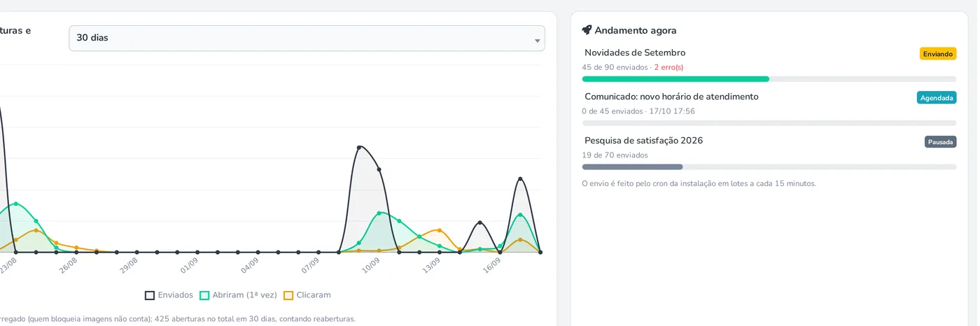The height and width of the screenshot is (326, 980).
Task: Click the 13/09 chart axis label
Action: pos(431,266)
